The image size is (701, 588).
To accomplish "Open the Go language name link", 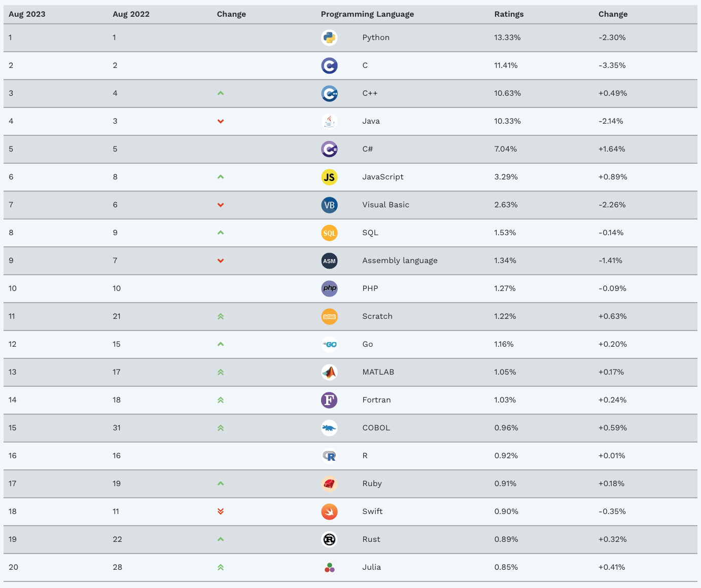I will point(368,344).
